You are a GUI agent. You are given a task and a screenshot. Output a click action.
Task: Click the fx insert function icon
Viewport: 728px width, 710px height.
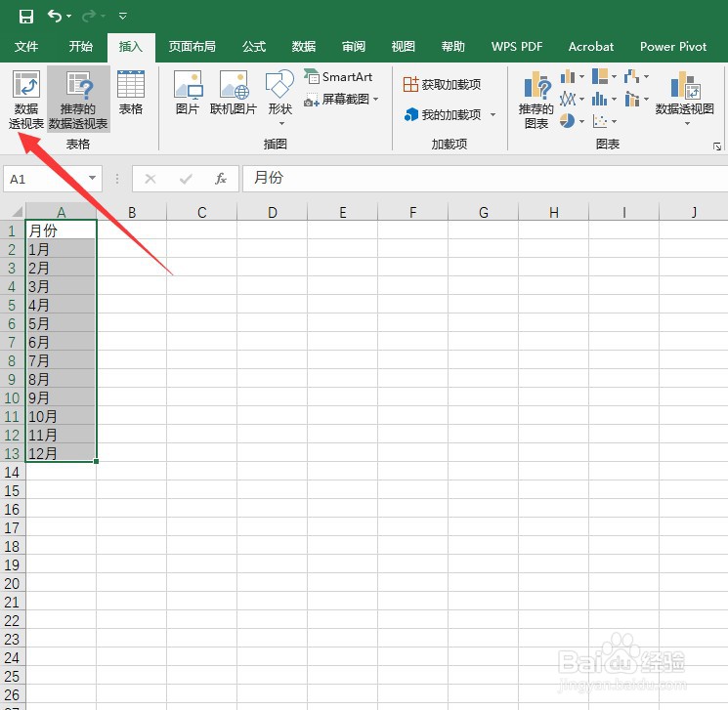click(x=221, y=179)
